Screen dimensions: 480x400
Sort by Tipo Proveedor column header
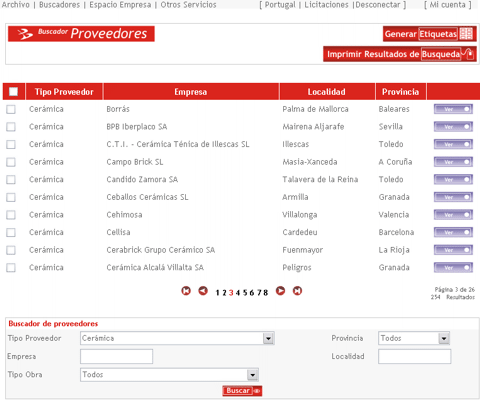coord(64,92)
